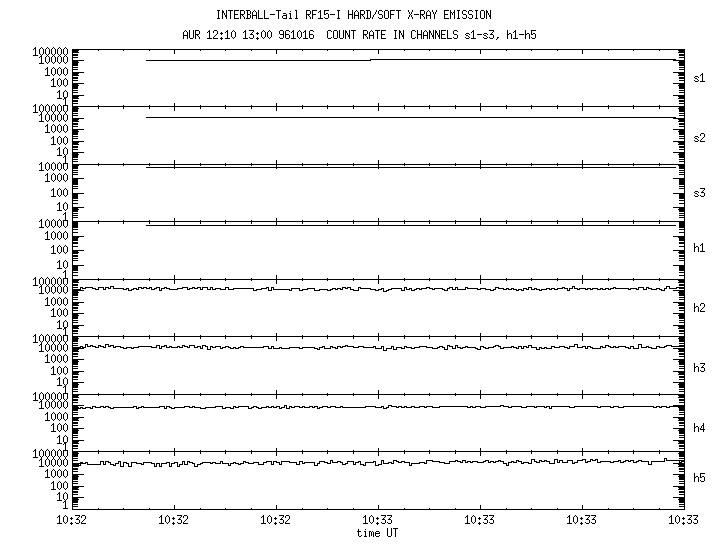Click the flat trace line in s3 panel
This screenshot has height=550, width=720.
coord(400,167)
